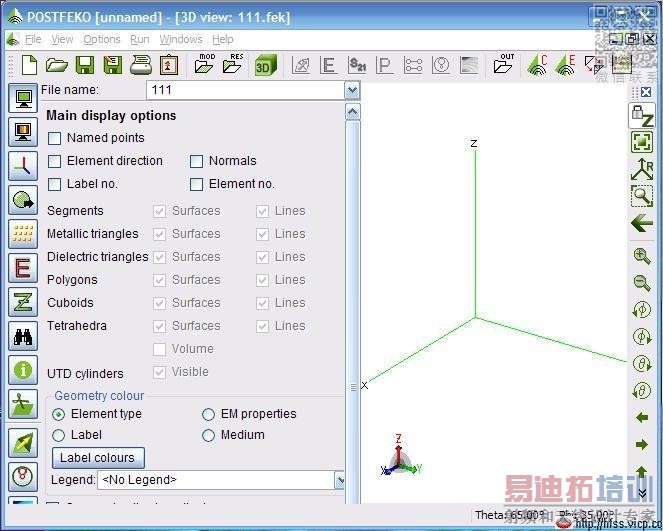Open the Legend dropdown arrow
This screenshot has width=663, height=531.
(x=340, y=480)
